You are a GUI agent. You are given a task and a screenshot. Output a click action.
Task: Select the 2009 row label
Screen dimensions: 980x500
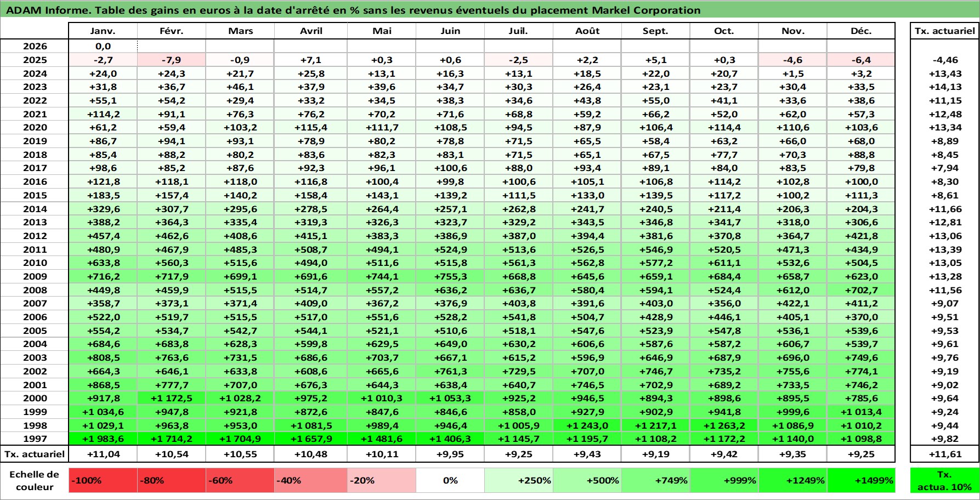[x=35, y=276]
